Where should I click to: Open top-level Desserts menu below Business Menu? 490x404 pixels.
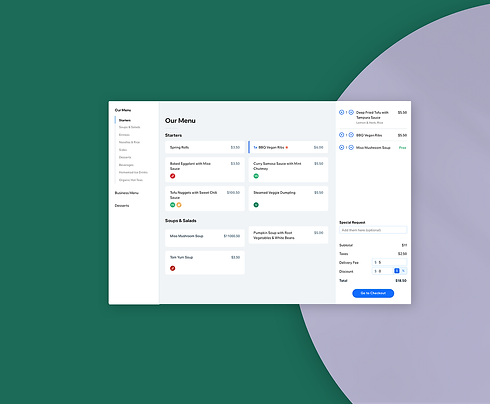122,206
